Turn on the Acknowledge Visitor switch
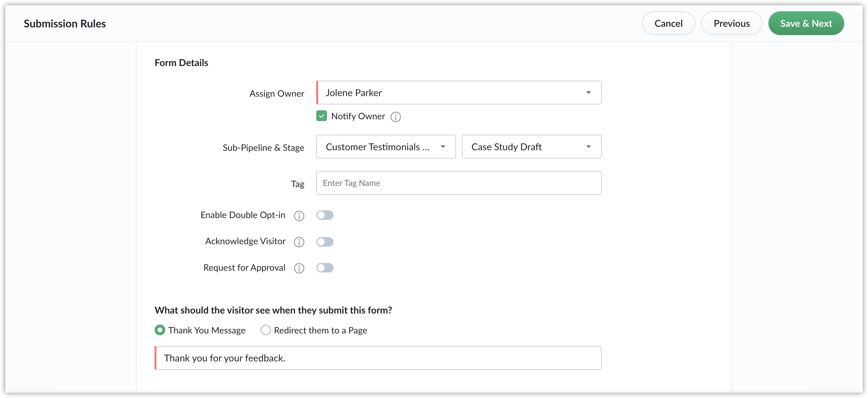The height and width of the screenshot is (398, 868). [x=325, y=242]
